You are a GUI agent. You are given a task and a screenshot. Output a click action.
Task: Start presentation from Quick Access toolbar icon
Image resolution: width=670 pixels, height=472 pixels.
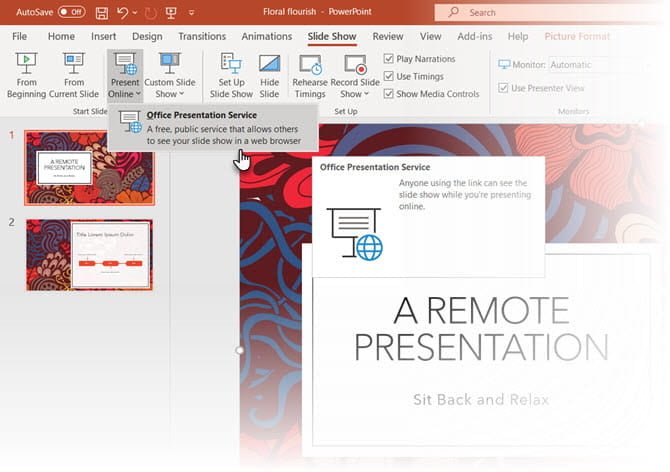pos(171,13)
